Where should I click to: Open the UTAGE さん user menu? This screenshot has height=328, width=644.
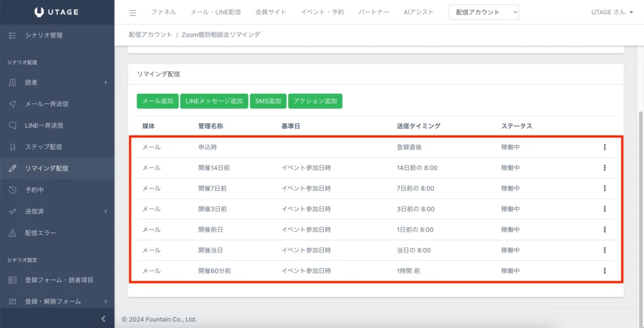pos(612,13)
